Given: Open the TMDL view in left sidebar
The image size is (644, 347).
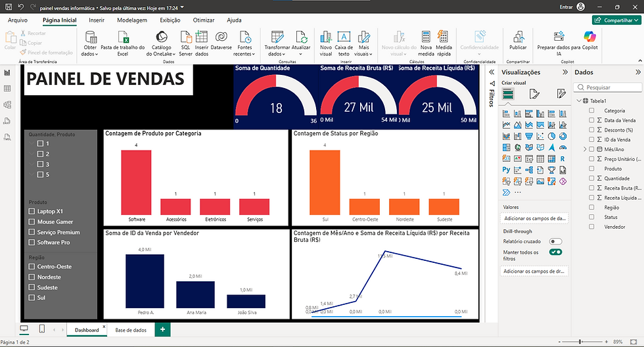Looking at the screenshot, I should point(7,137).
